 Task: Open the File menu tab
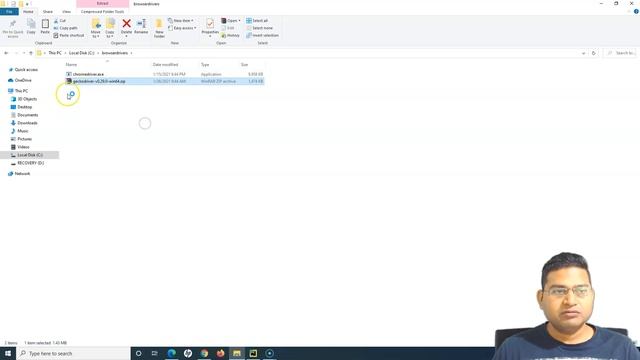(9, 11)
